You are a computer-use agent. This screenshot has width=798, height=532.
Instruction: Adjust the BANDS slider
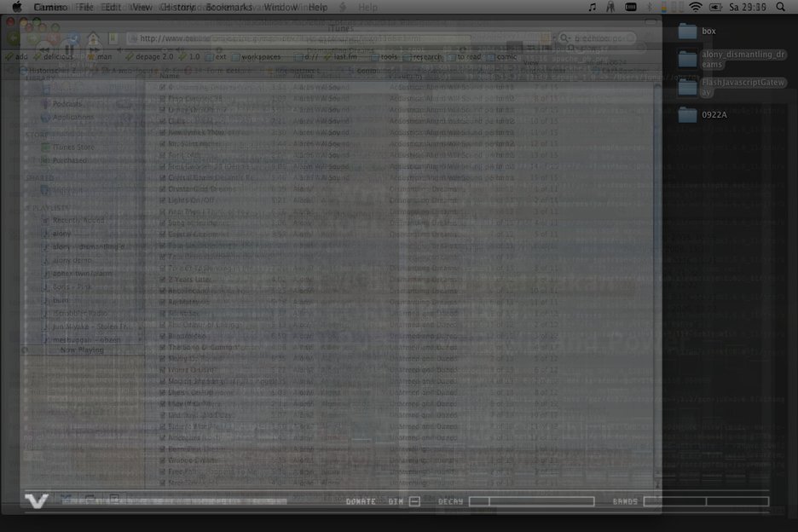(707, 501)
